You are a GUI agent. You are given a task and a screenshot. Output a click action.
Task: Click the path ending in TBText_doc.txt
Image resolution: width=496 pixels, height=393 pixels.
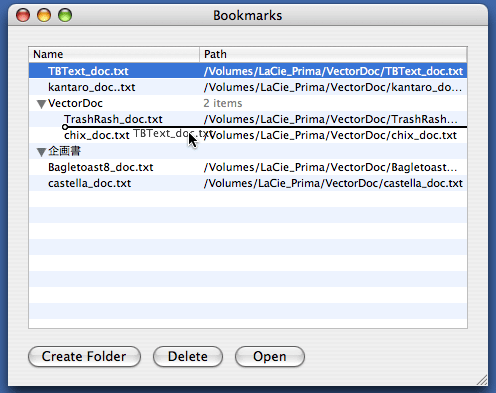[333, 71]
